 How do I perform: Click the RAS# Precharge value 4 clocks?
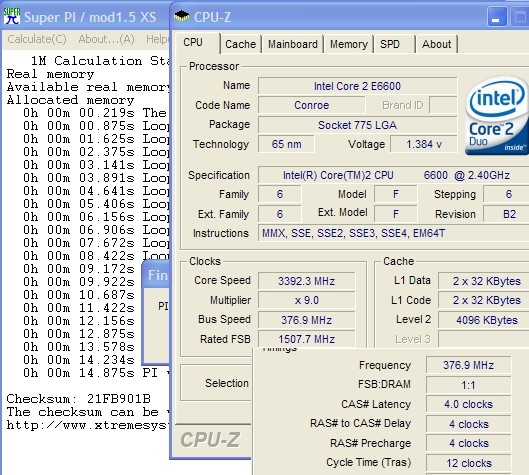469,443
